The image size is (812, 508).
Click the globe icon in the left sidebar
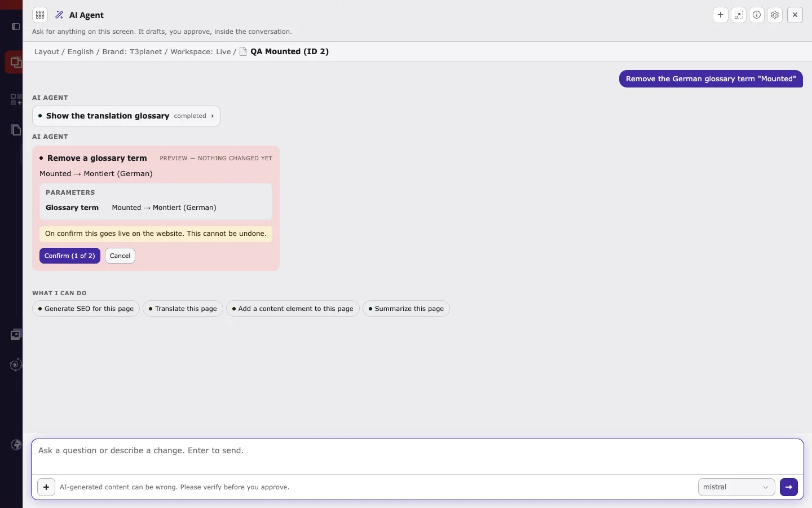[16, 445]
